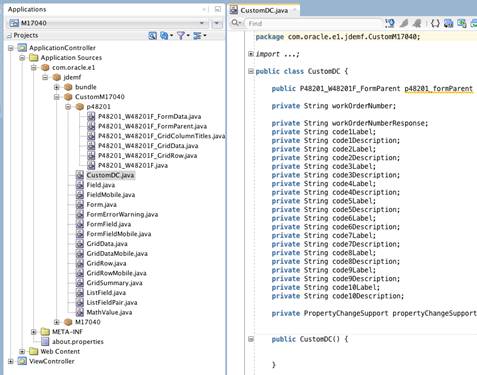Close the CustomDC.java tab
Screen dimensions: 477x375
[294, 10]
